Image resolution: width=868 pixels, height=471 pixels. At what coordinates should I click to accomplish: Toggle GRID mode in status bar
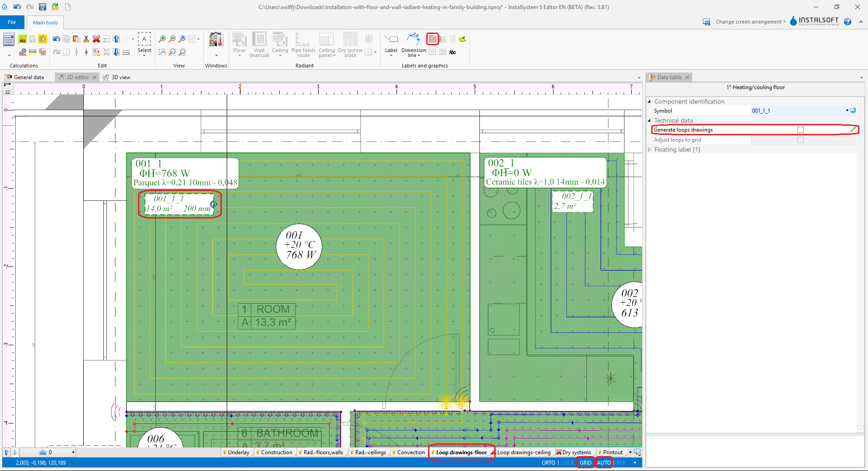(585, 463)
